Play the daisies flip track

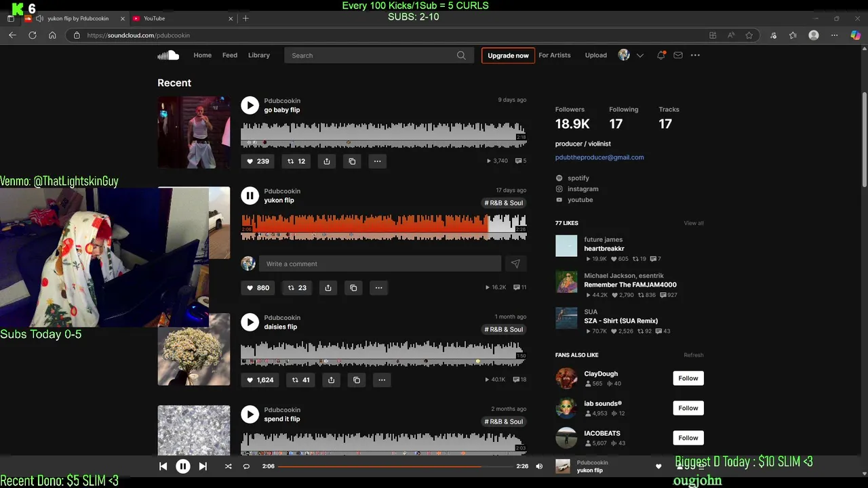click(250, 322)
